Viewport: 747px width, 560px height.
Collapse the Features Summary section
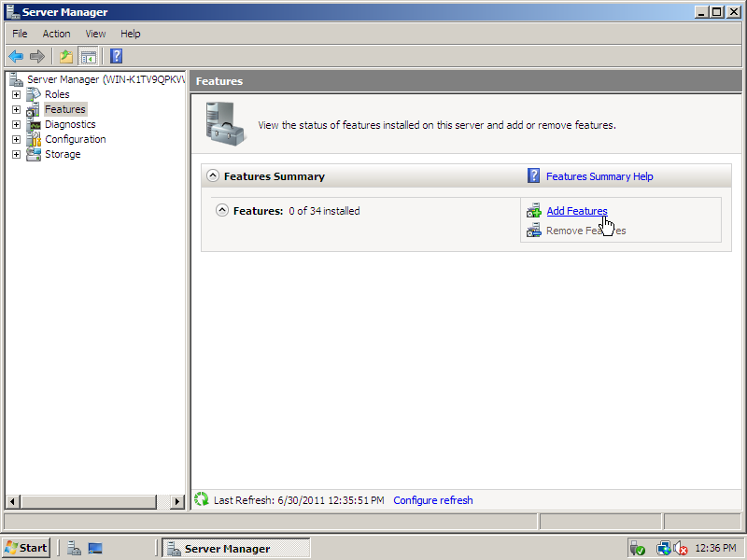pyautogui.click(x=213, y=175)
